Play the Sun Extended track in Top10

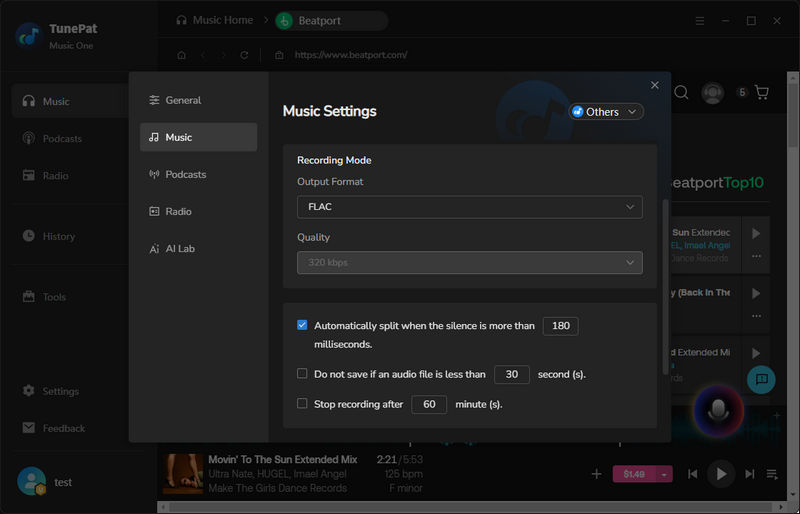(756, 233)
